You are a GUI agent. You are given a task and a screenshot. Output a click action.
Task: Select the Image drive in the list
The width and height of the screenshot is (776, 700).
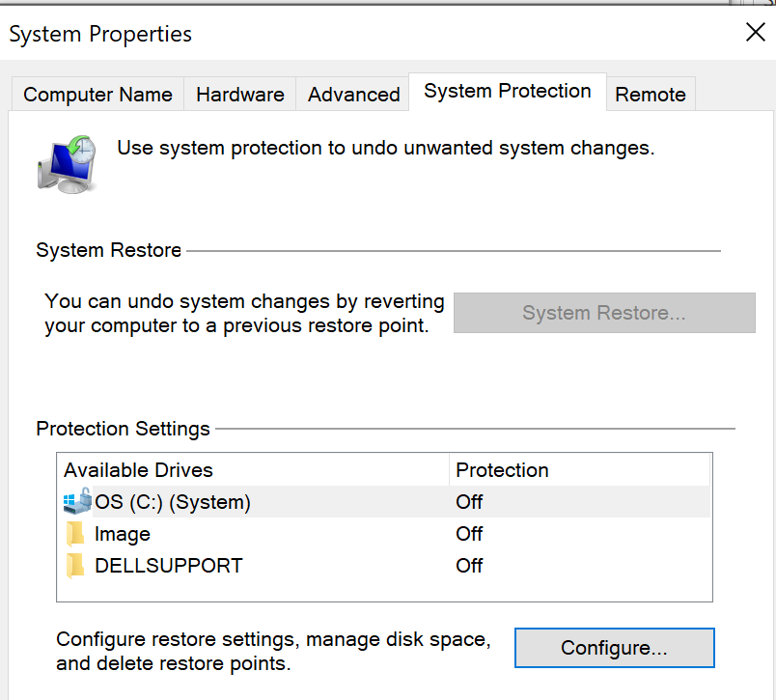pyautogui.click(x=123, y=534)
